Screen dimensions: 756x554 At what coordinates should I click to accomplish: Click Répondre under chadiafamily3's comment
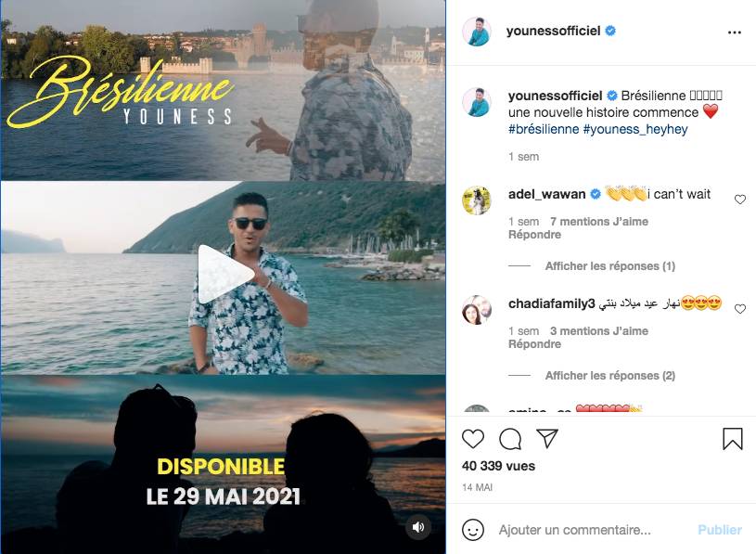[534, 344]
